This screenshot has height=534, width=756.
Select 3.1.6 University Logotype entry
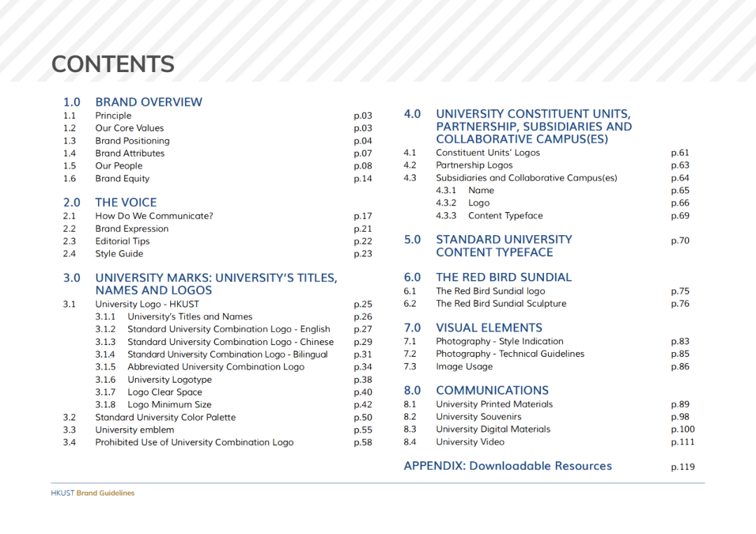coord(169,380)
